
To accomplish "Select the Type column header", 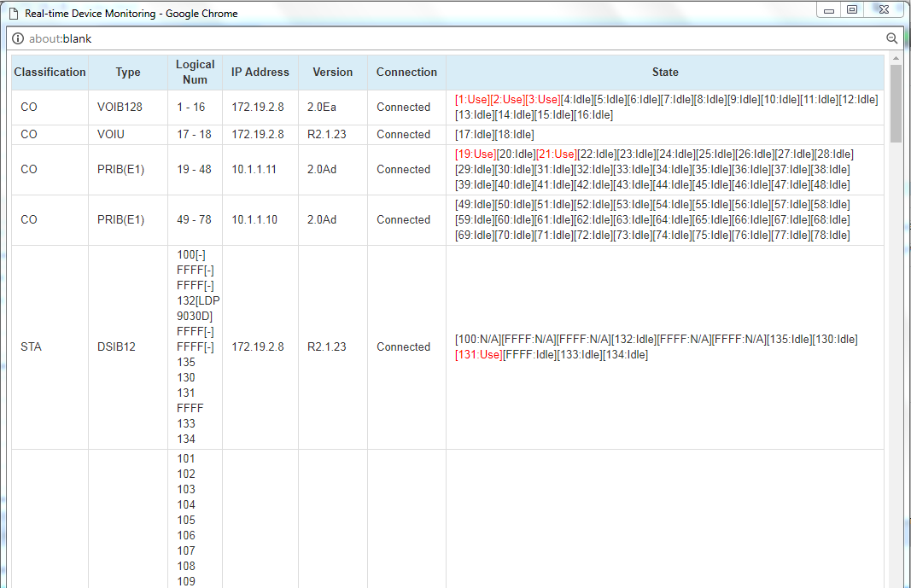I will tap(128, 73).
